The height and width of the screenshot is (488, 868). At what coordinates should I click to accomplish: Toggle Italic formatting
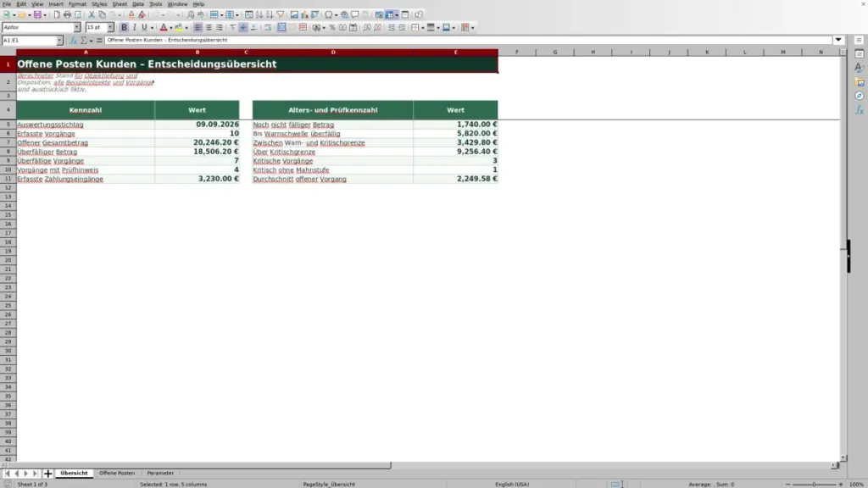click(x=135, y=28)
